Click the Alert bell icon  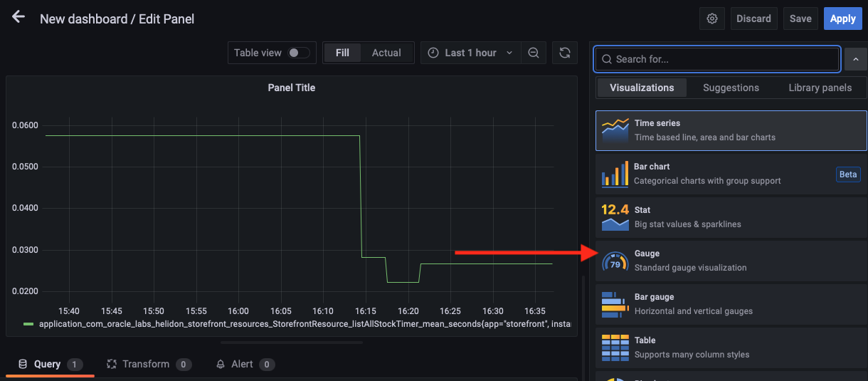coord(221,364)
